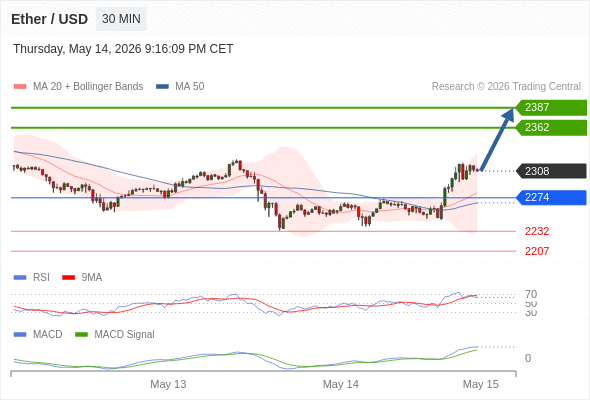The width and height of the screenshot is (590, 400).
Task: Click the date line 'Thursday, May 14, 2026 9:16:09 PM CET'
Action: (123, 49)
